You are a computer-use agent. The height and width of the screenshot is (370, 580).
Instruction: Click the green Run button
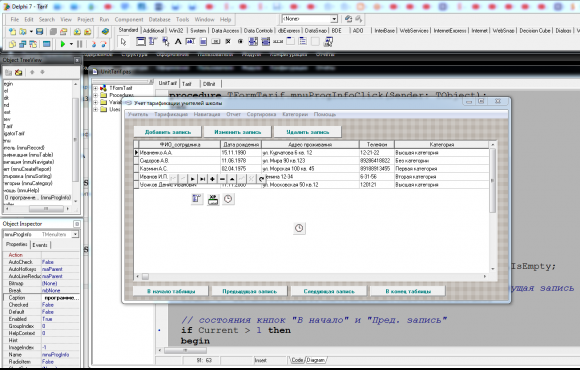click(x=63, y=44)
